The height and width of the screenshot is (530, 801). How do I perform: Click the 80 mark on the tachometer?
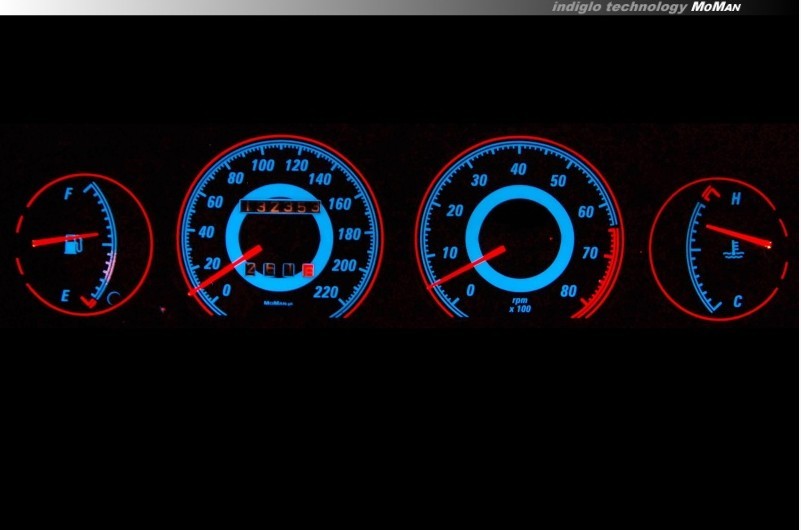pos(569,291)
